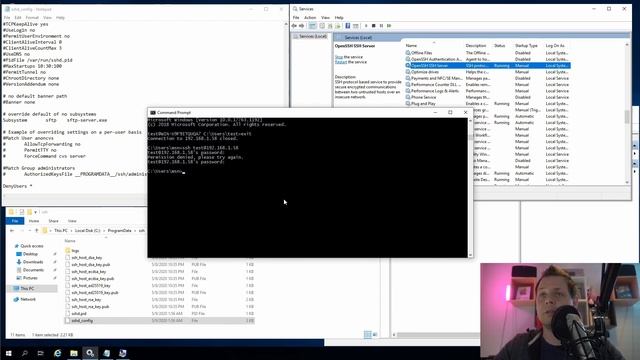Select Phone Service row in Services
Viewport: 640px width, 360px height.
click(488, 97)
